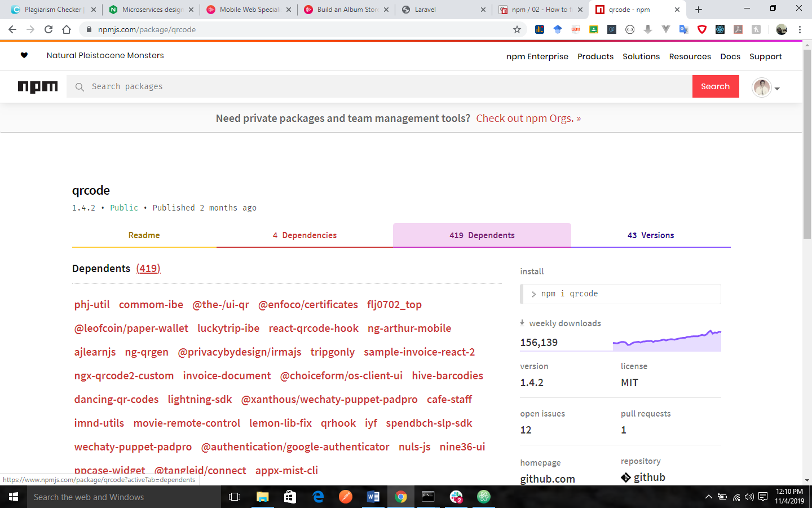Click the browser back arrow
The width and height of the screenshot is (812, 508).
click(12, 29)
